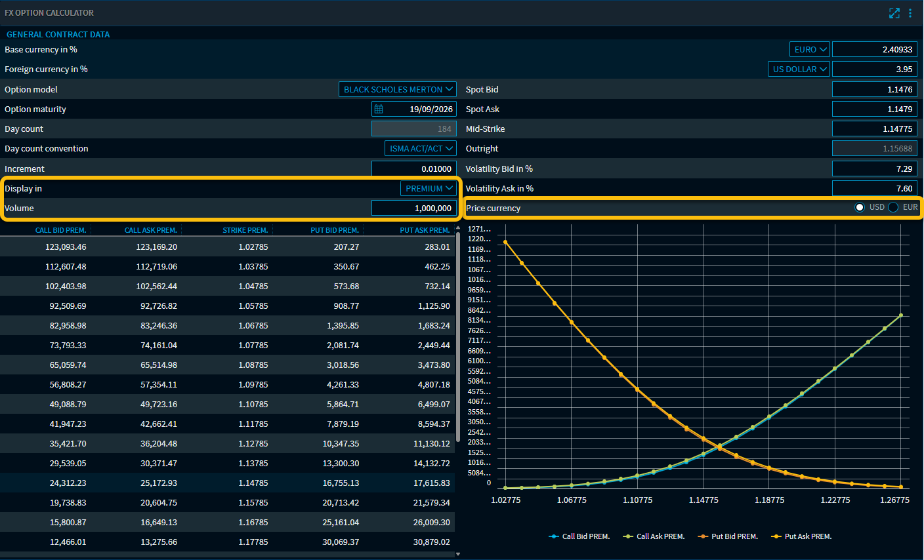
Task: Click the CALL BID PREM. column header
Action: pos(60,230)
